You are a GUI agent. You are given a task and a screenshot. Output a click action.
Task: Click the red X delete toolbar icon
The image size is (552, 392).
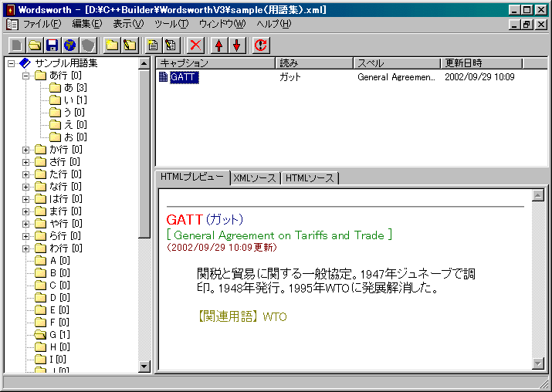(x=195, y=46)
